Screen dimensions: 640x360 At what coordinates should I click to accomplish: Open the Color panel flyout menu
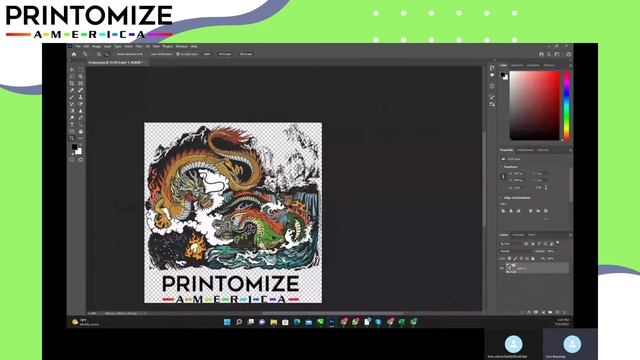[x=570, y=65]
